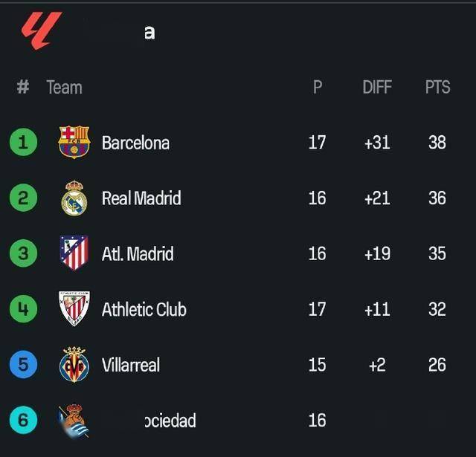The width and height of the screenshot is (476, 457).
Task: Click the green rank 1 badge
Action: coord(23,142)
